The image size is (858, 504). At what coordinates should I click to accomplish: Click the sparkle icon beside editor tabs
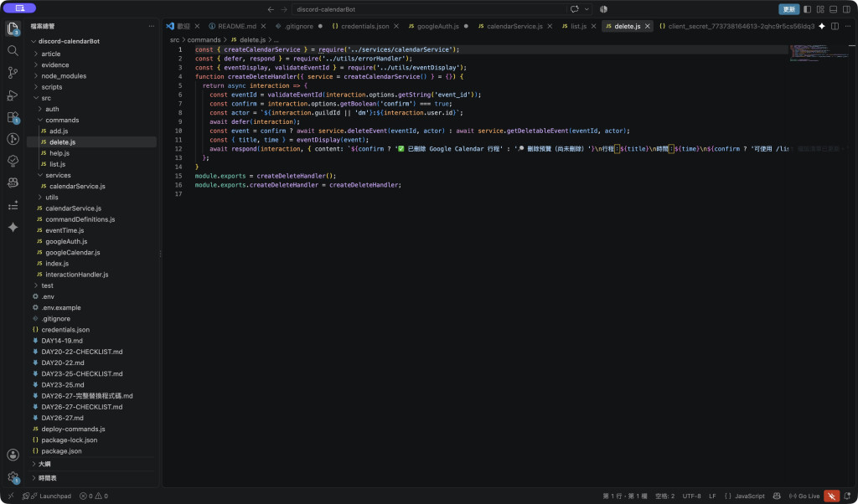click(821, 26)
